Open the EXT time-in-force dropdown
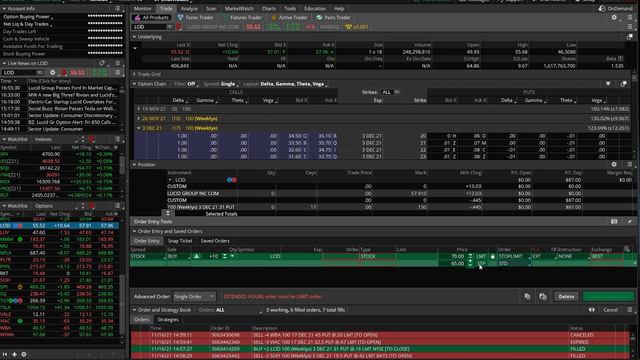Screen dimensions: 640x360 (x=544, y=256)
